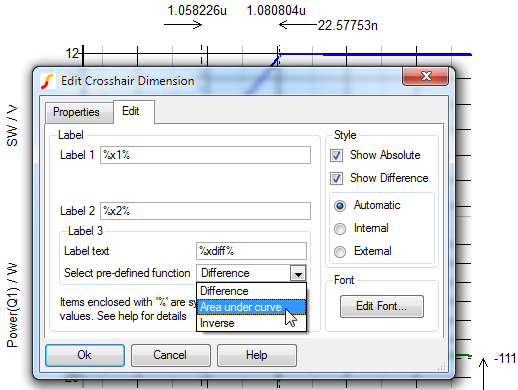Viewport: 518px width, 390px height.
Task: Switch to the Properties tab
Action: tap(76, 112)
